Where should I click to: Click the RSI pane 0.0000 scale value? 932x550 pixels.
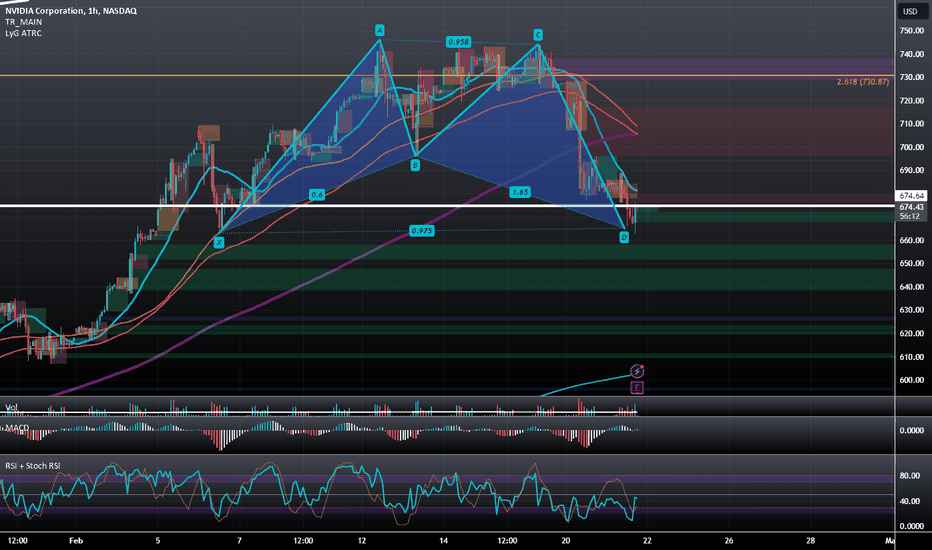(911, 526)
